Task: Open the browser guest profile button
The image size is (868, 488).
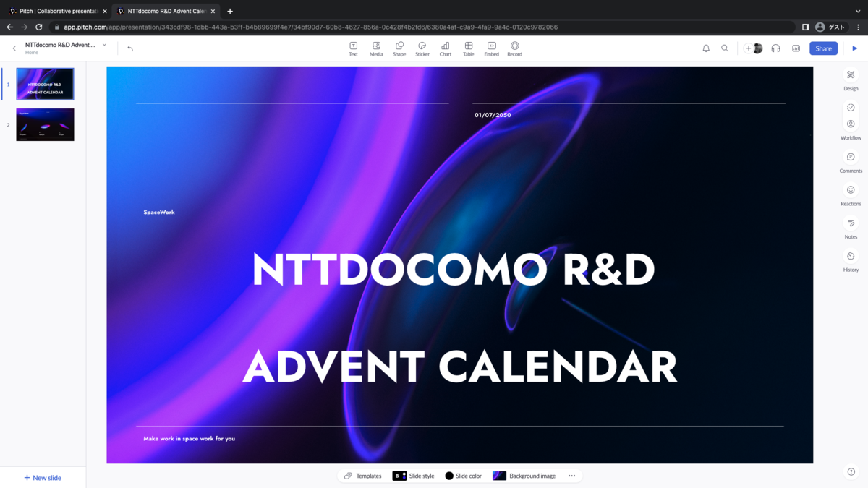Action: [x=830, y=27]
